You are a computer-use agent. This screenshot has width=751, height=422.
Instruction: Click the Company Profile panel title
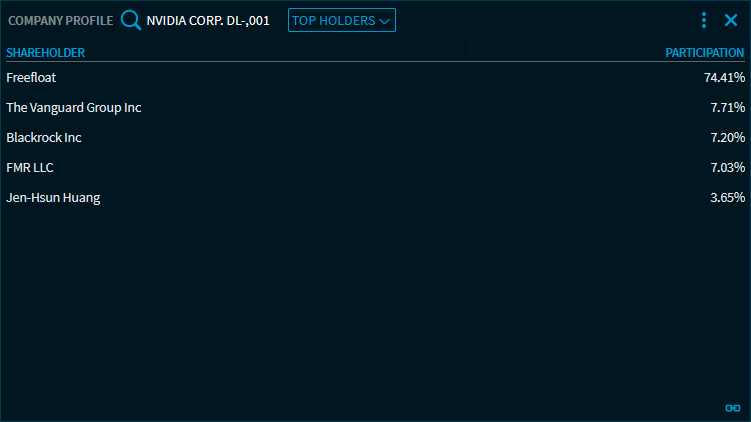click(60, 20)
